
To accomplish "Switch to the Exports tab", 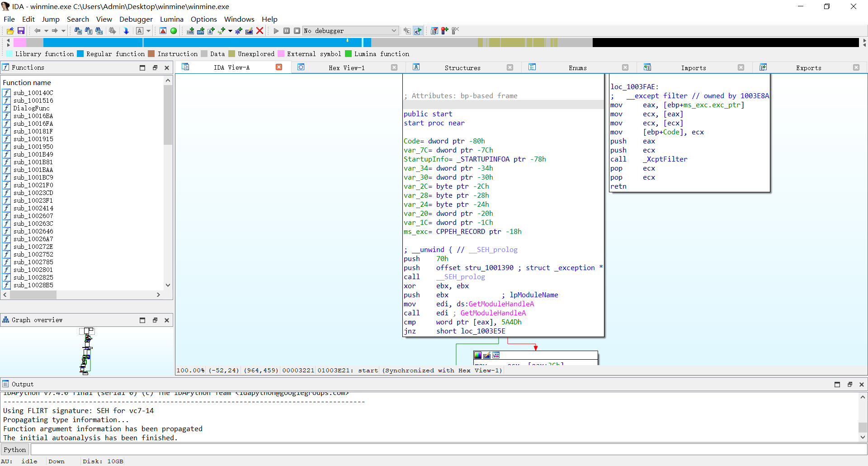I will point(809,67).
